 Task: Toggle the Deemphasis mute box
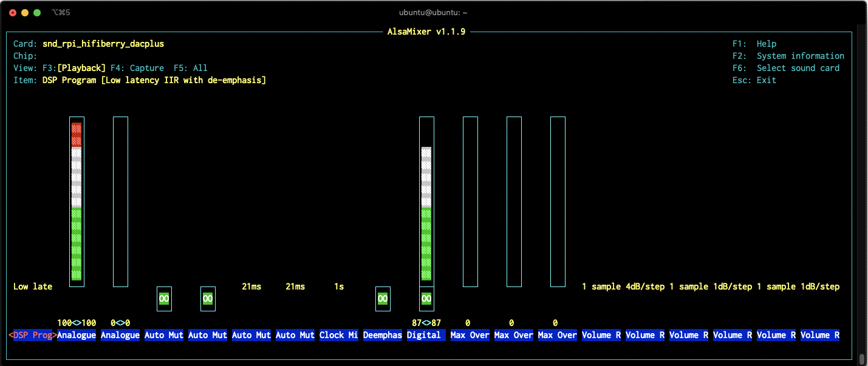coord(383,299)
